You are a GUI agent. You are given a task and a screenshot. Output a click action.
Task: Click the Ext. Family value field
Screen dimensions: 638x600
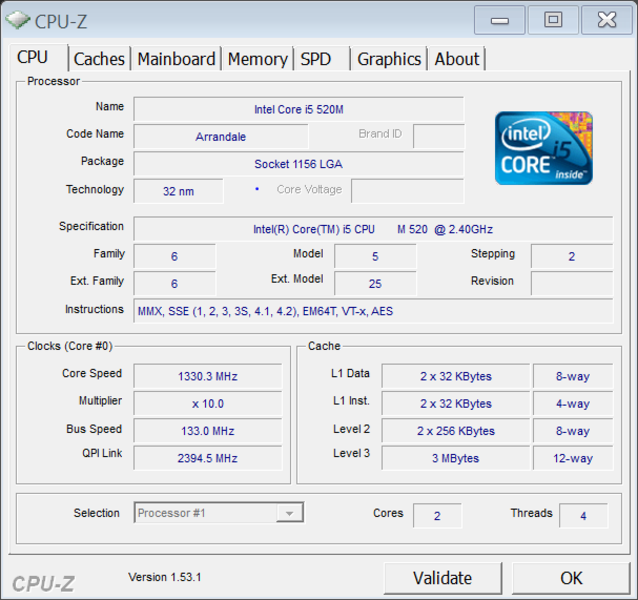click(174, 284)
